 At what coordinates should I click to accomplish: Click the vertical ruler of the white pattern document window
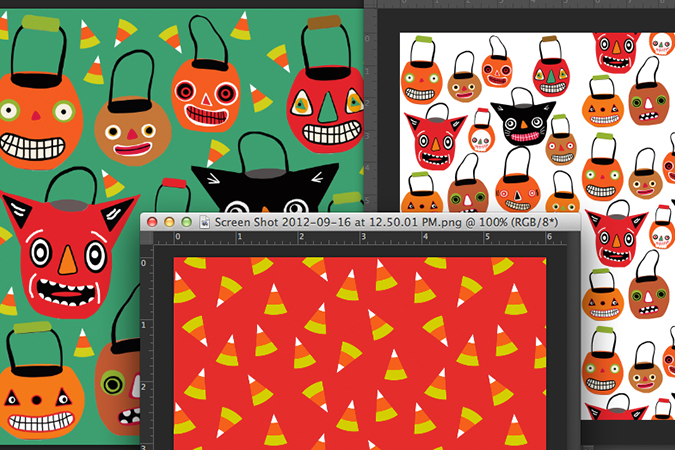point(370,112)
